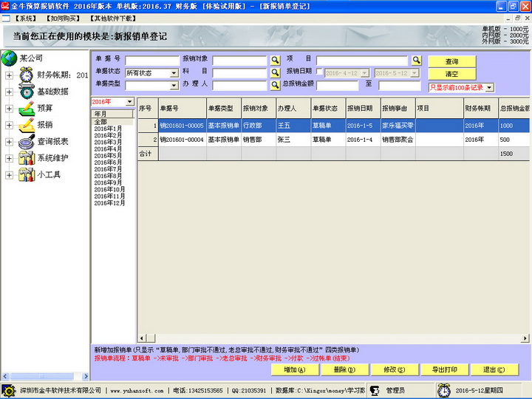
Task: Click the 查询 button
Action: [x=451, y=61]
